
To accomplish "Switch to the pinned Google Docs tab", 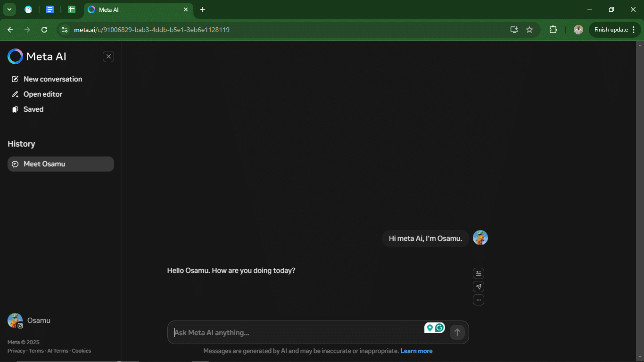I will pos(50,9).
